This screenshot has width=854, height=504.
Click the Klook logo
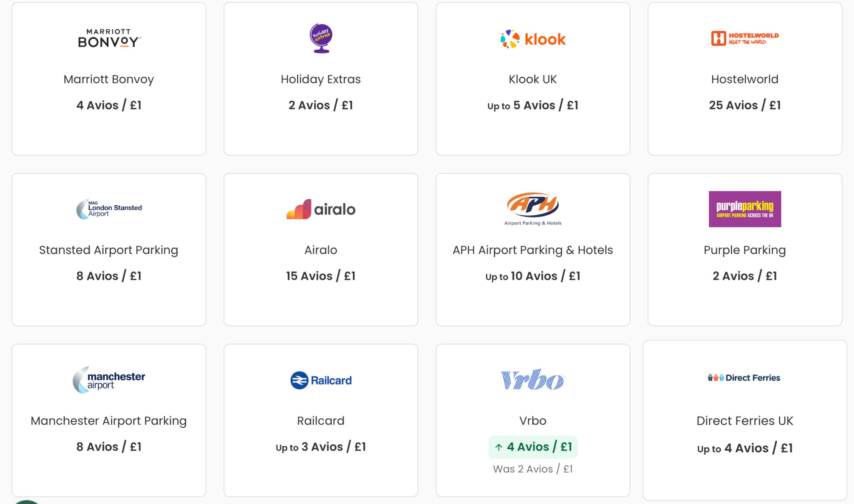533,39
